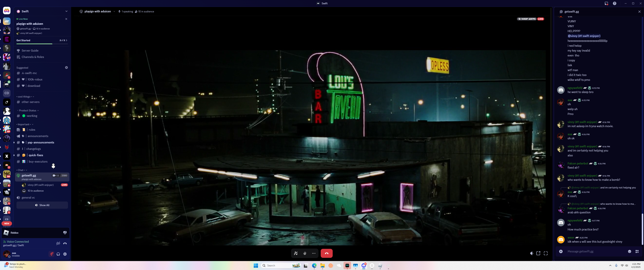The image size is (644, 270).
Task: Share Roblox screen via stream icon
Action: [x=65, y=233]
